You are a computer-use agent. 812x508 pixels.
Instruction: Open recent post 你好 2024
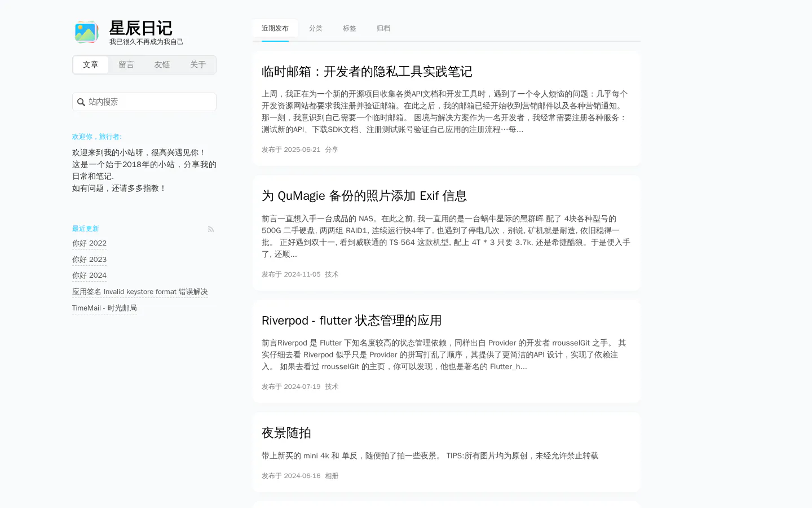click(x=89, y=275)
